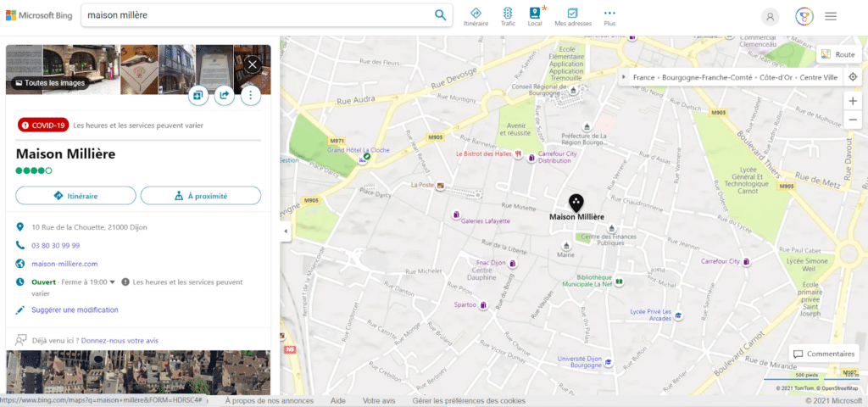This screenshot has height=407, width=868.
Task: Click the red COVID-19 badge
Action: click(43, 125)
